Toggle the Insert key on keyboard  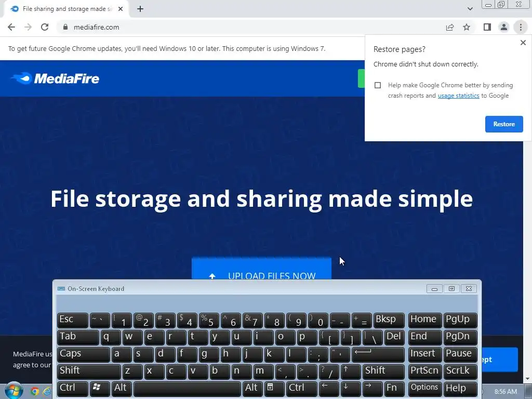pyautogui.click(x=425, y=354)
